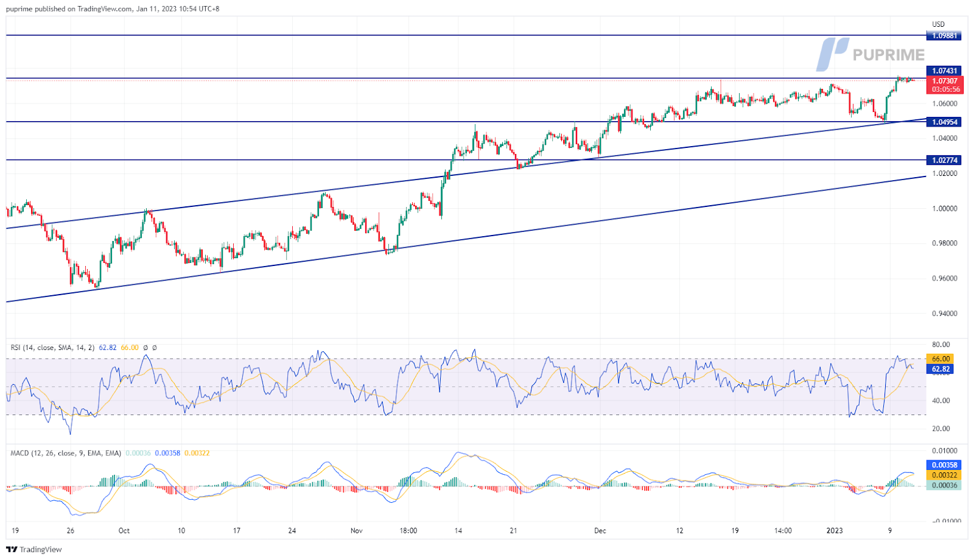
Task: Click the blue 0.00358 tag on MACD axis
Action: click(x=944, y=465)
